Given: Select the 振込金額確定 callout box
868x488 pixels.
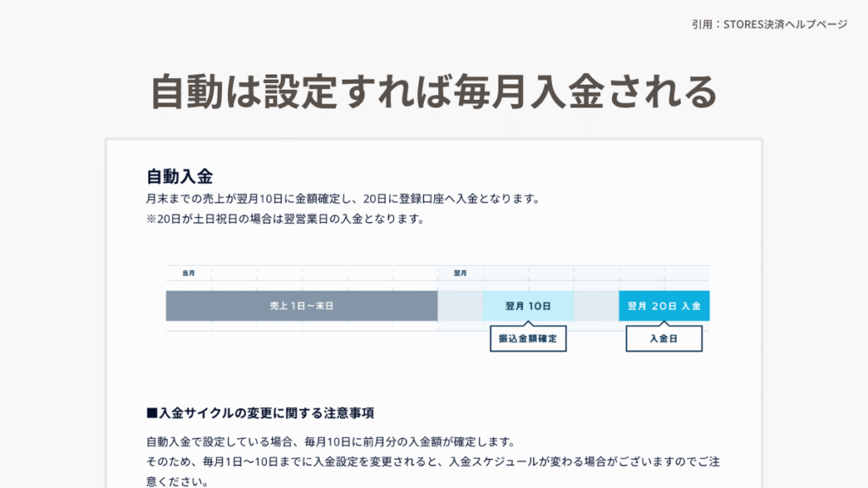Looking at the screenshot, I should (x=528, y=339).
